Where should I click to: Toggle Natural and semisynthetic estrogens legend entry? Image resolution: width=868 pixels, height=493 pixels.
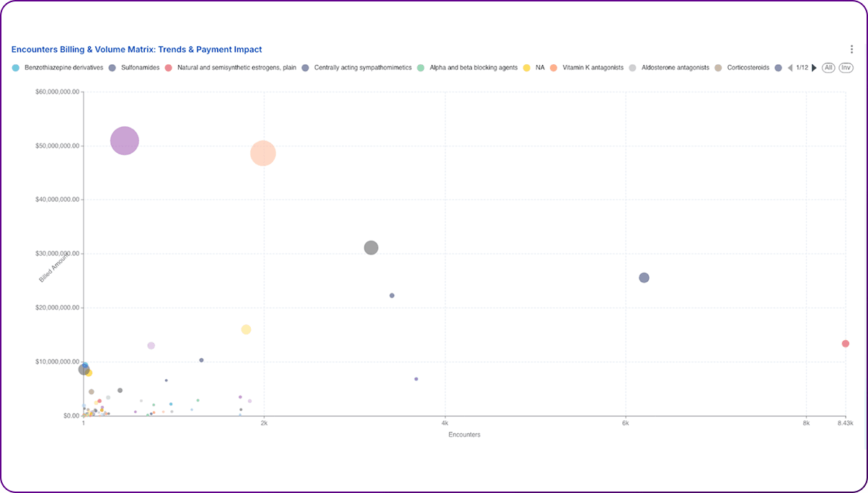229,68
